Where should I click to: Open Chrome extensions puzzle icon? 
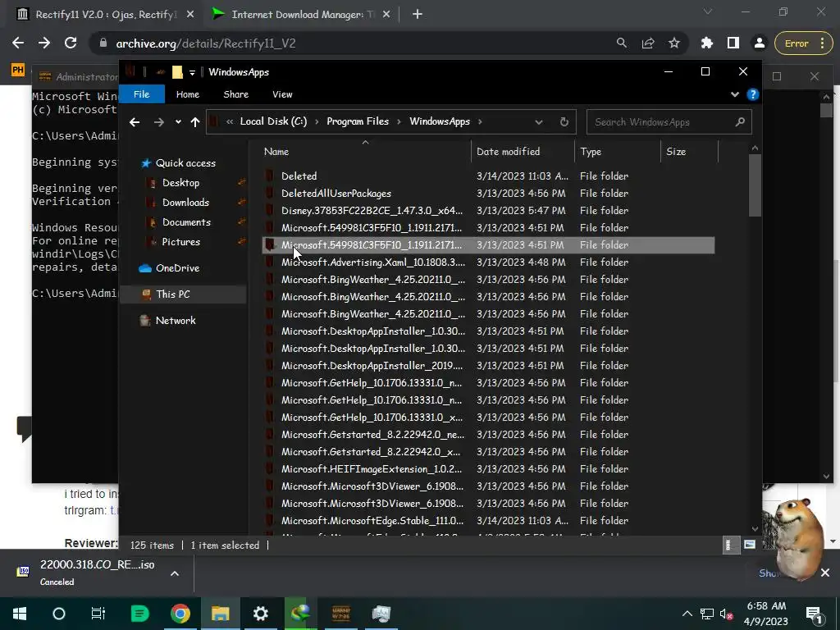[x=707, y=43]
